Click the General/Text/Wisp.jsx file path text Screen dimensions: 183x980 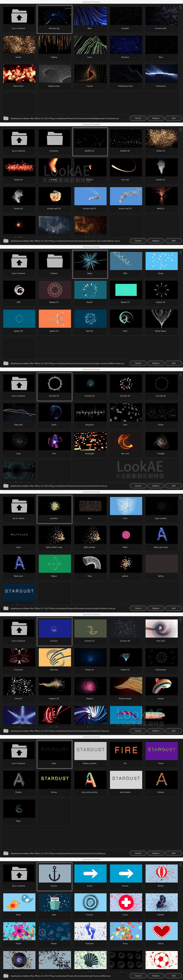point(58,853)
